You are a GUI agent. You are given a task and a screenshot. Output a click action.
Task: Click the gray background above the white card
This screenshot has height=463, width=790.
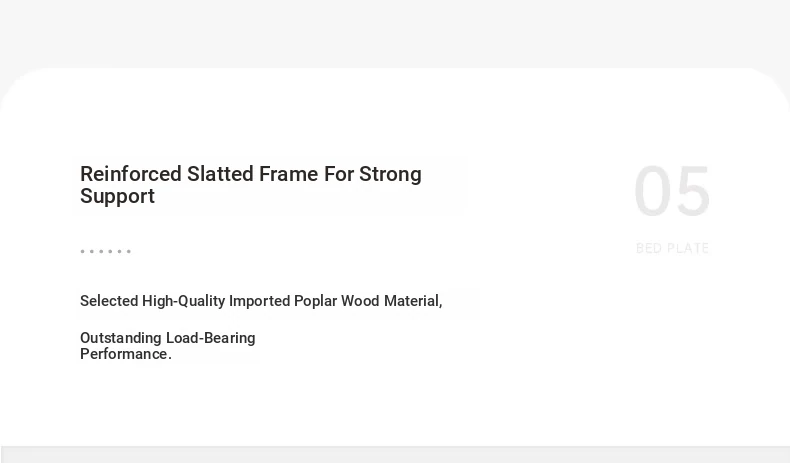click(x=395, y=33)
